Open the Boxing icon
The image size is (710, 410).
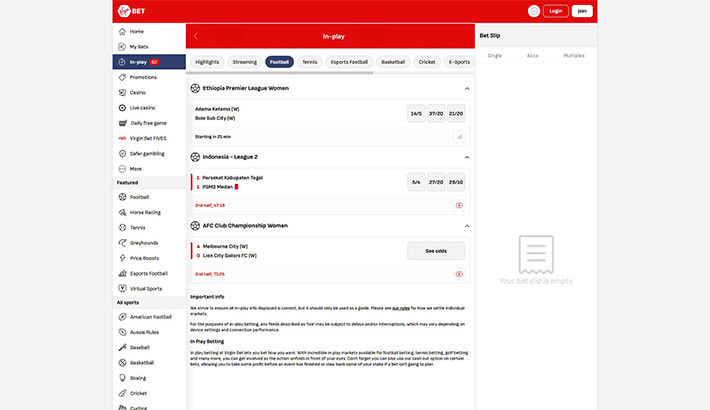pos(122,378)
